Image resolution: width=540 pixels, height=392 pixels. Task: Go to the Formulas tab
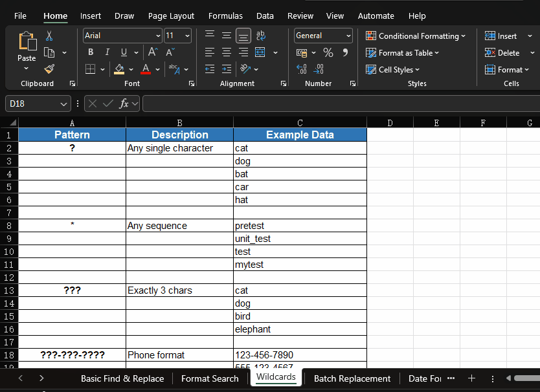(x=225, y=16)
